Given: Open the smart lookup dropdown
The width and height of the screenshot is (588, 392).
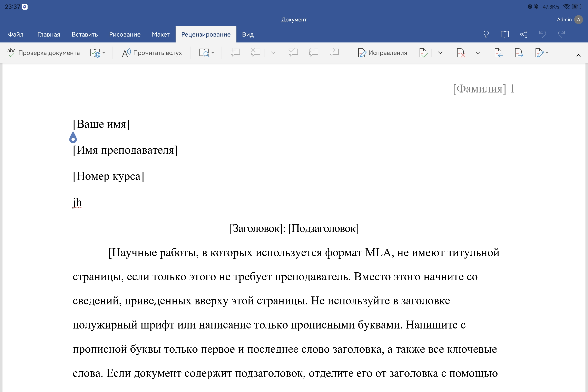Looking at the screenshot, I should 206,53.
